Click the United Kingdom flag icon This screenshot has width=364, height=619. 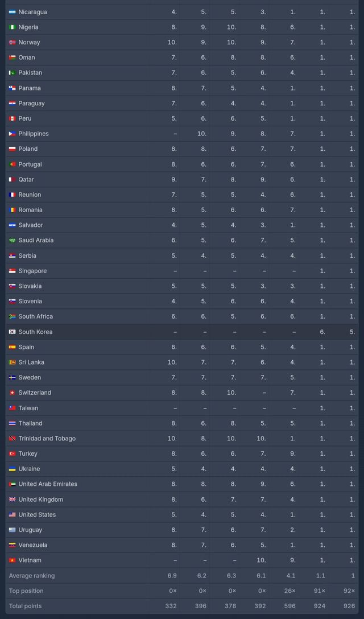point(12,500)
